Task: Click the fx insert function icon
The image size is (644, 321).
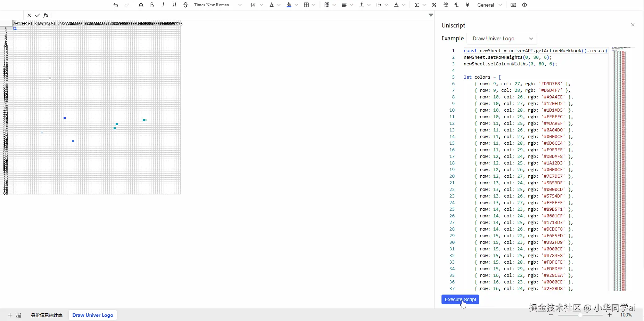Action: (46, 15)
